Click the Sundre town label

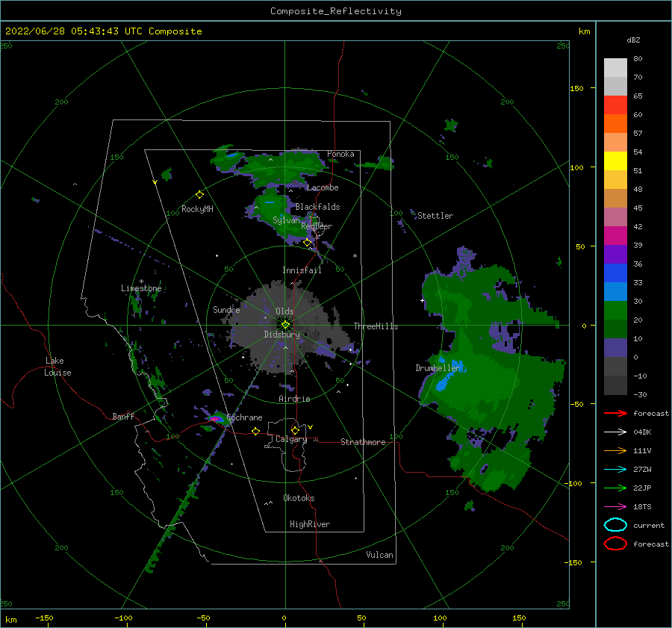coord(226,309)
